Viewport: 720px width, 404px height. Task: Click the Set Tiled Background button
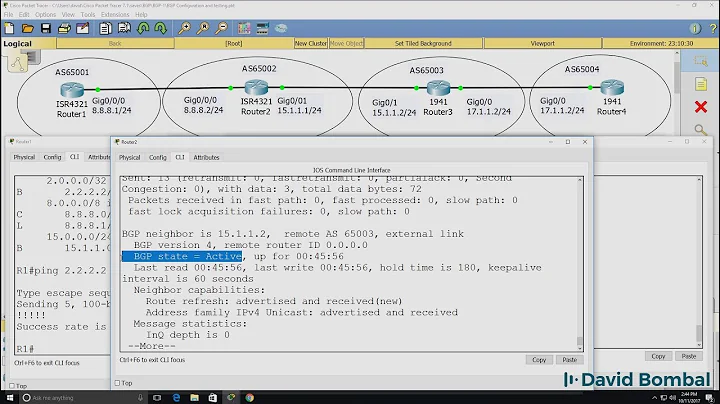(x=423, y=43)
